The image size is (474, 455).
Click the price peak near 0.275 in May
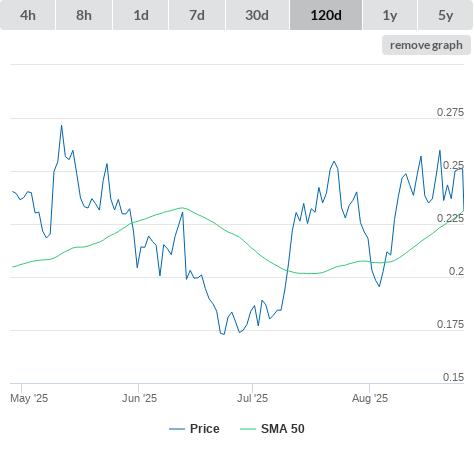click(x=62, y=126)
